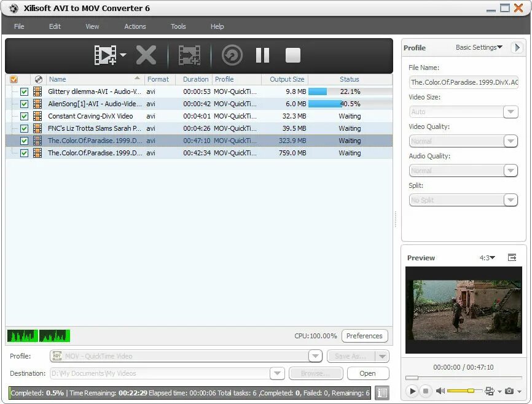Take a snapshot with camera icon
The image size is (532, 404).
click(x=509, y=391)
